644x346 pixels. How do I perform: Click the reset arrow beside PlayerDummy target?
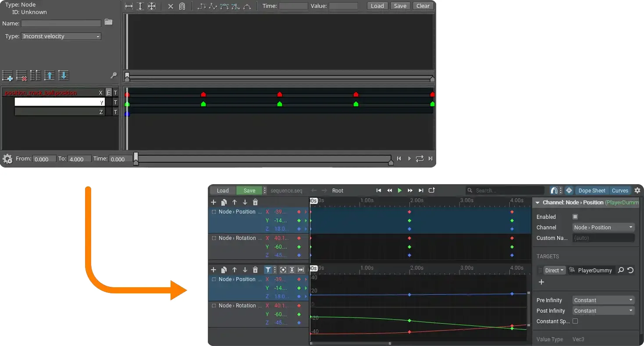630,270
